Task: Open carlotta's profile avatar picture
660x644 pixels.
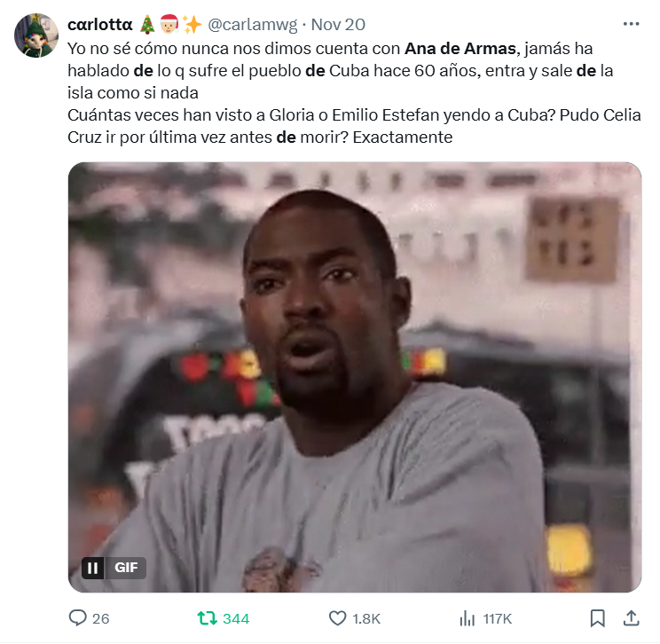Action: coord(36,35)
